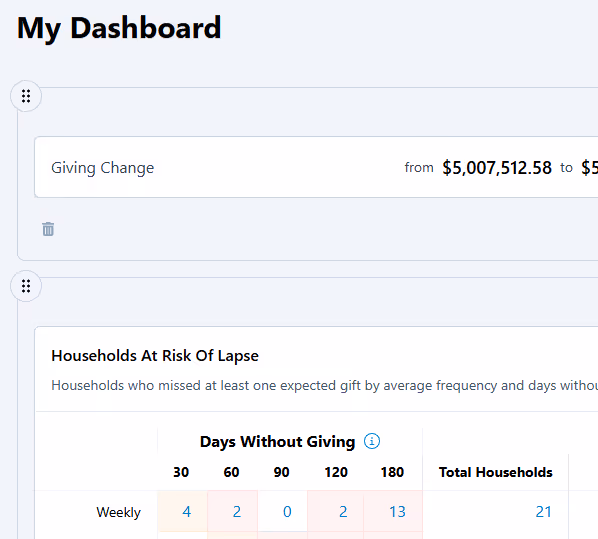Select the Total Households column header
Viewport: 598px width, 539px height.
496,472
